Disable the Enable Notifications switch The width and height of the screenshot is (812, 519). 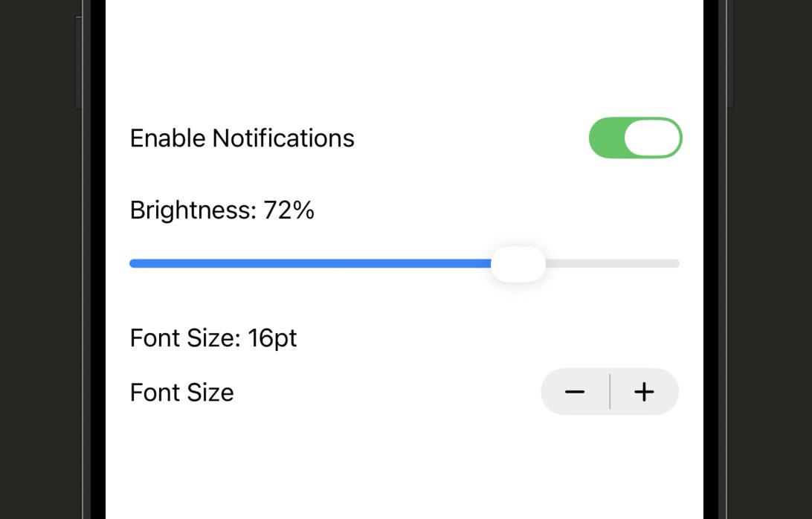coord(636,138)
